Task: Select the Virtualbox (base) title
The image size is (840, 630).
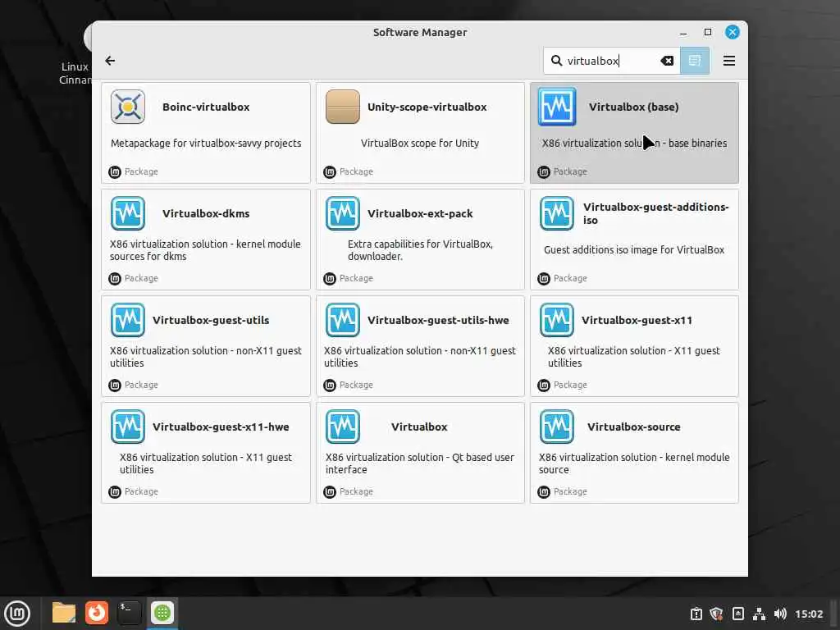Action: point(634,107)
